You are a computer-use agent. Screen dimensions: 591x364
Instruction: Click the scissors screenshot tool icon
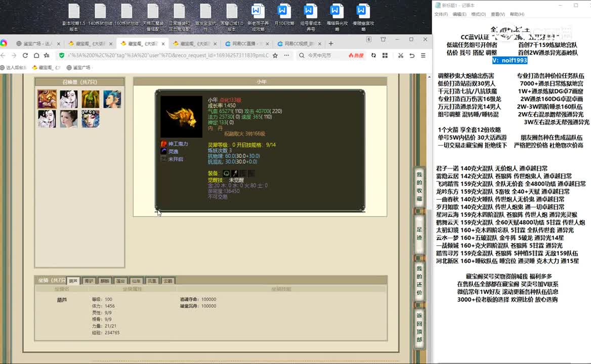tap(400, 55)
